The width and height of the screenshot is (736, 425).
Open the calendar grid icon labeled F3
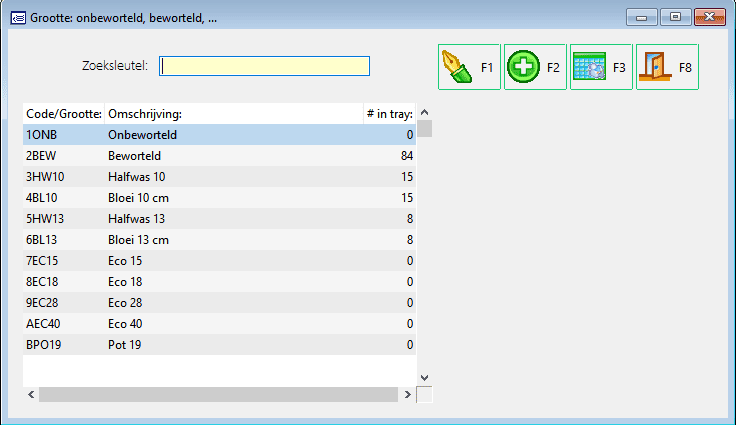click(x=601, y=67)
